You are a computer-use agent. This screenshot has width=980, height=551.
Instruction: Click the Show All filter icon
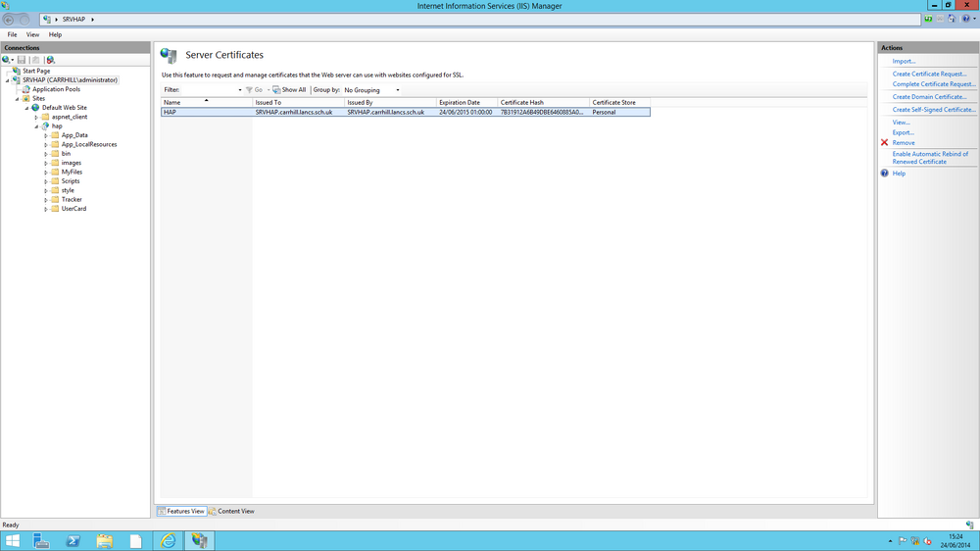click(276, 90)
